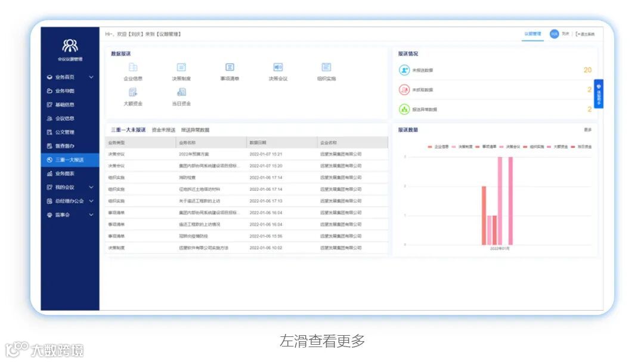Click the logout system link

pos(586,34)
